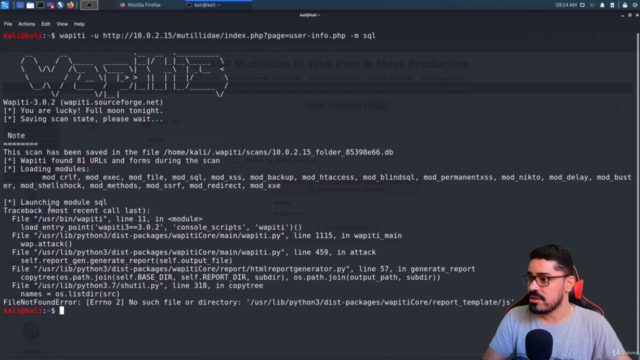Click the saved scan .db file path
This screenshot has height=360, width=640.
[278, 152]
